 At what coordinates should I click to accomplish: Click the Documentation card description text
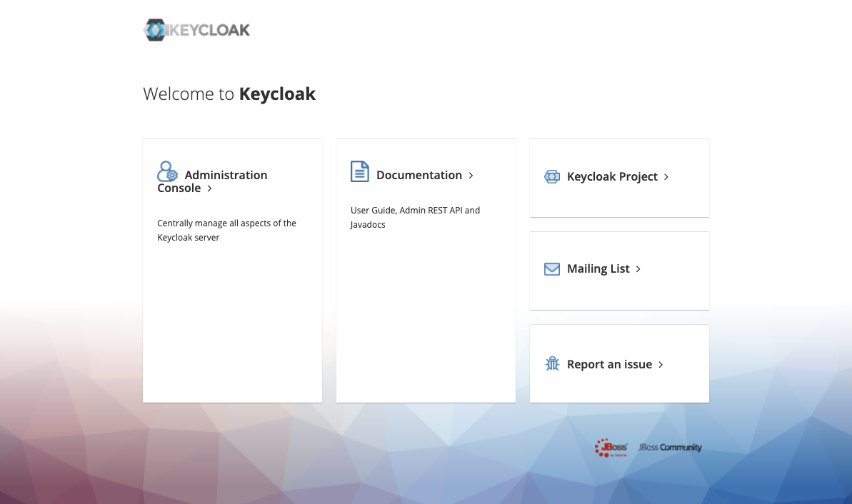pyautogui.click(x=415, y=217)
